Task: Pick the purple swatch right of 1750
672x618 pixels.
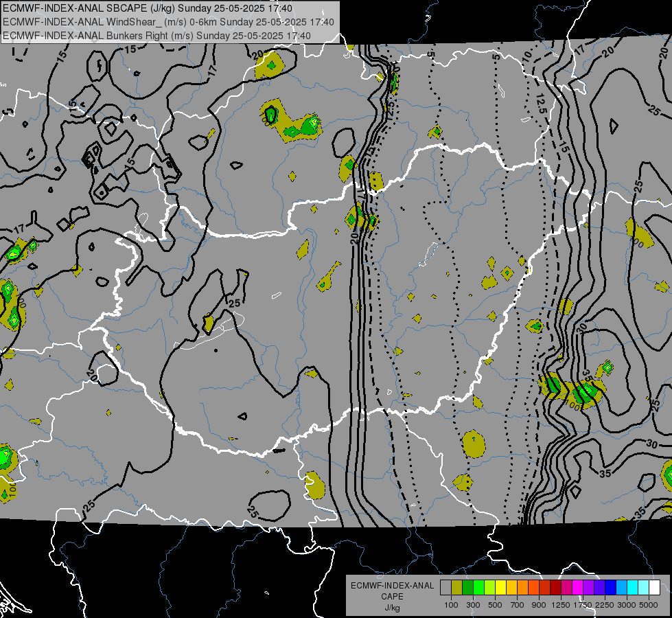Action: click(589, 587)
